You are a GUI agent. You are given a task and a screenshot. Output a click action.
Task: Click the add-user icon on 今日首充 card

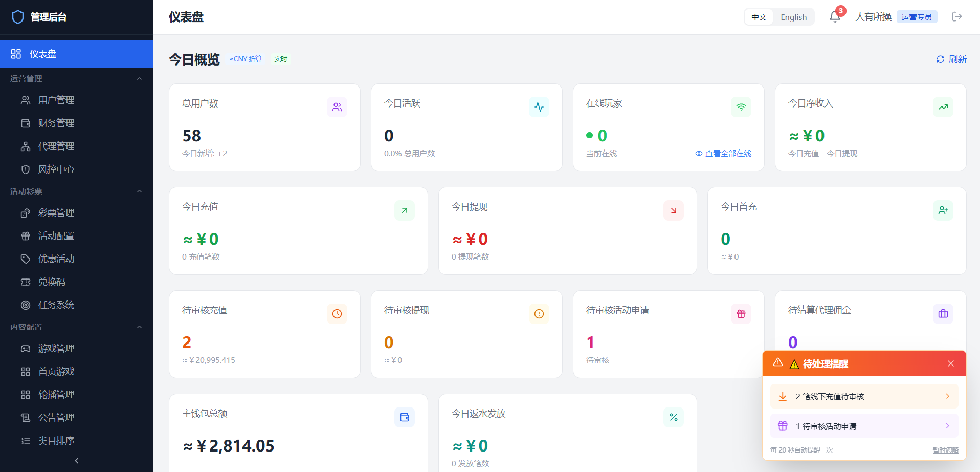(943, 210)
